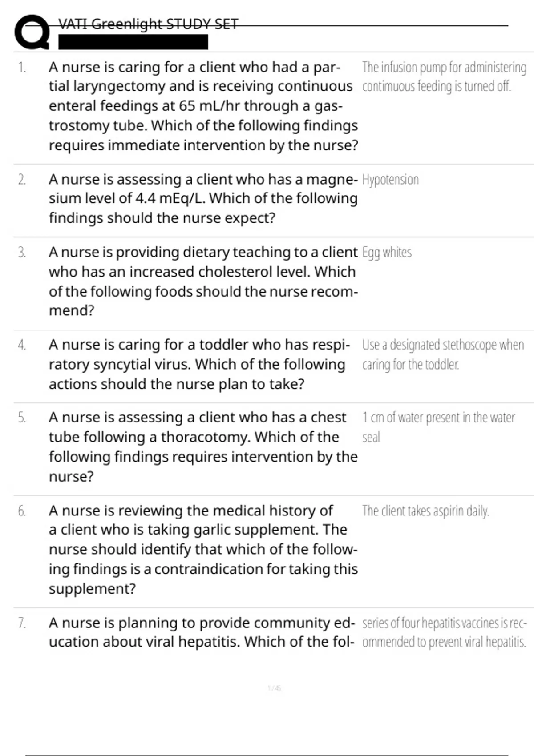
Task: Click the hepatitis vaccines series answer
Action: coord(444,632)
